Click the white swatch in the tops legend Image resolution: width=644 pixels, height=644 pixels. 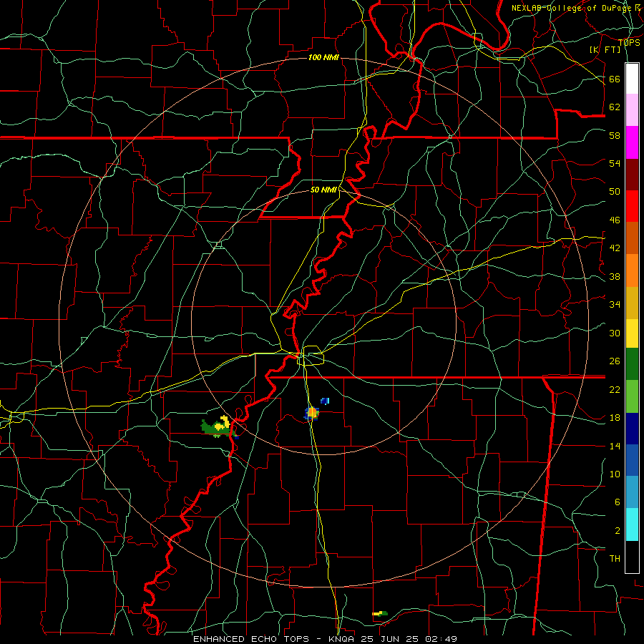(632, 79)
